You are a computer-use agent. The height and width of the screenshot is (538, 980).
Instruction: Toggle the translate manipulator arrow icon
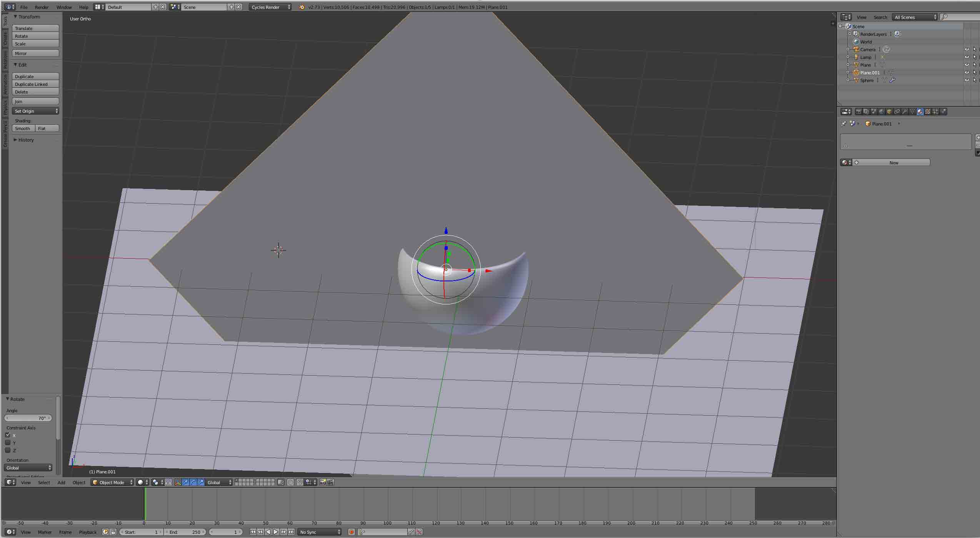tap(185, 482)
